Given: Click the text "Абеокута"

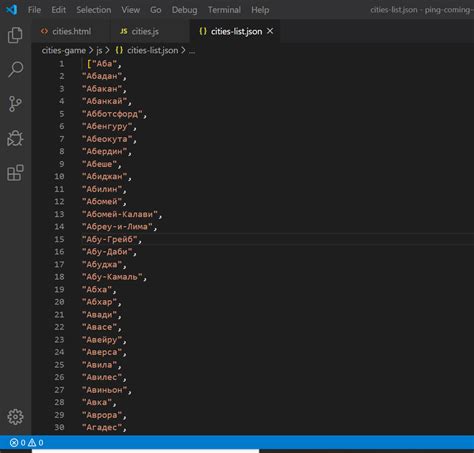Looking at the screenshot, I should tap(107, 139).
